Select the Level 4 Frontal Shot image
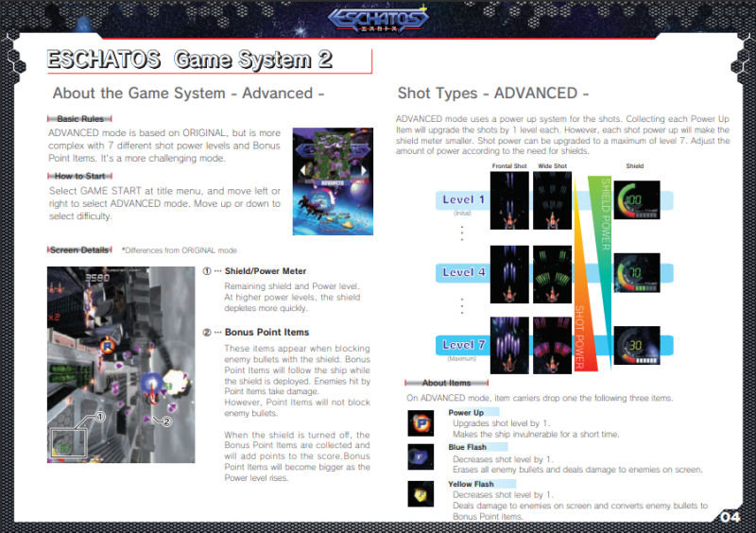Image resolution: width=756 pixels, height=533 pixels. 509,274
